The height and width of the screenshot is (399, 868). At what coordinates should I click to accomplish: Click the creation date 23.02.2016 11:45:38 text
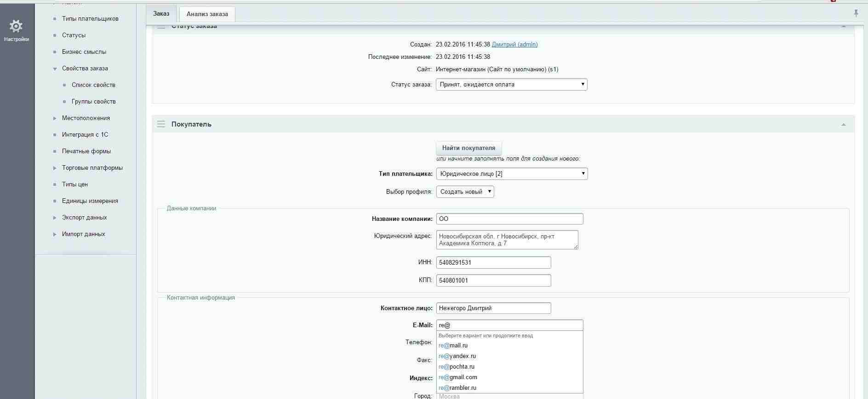point(463,45)
